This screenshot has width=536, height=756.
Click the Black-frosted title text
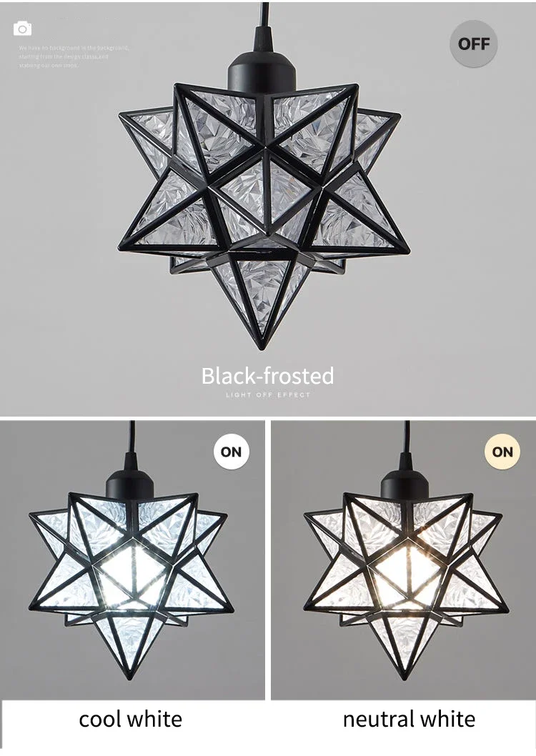[267, 376]
